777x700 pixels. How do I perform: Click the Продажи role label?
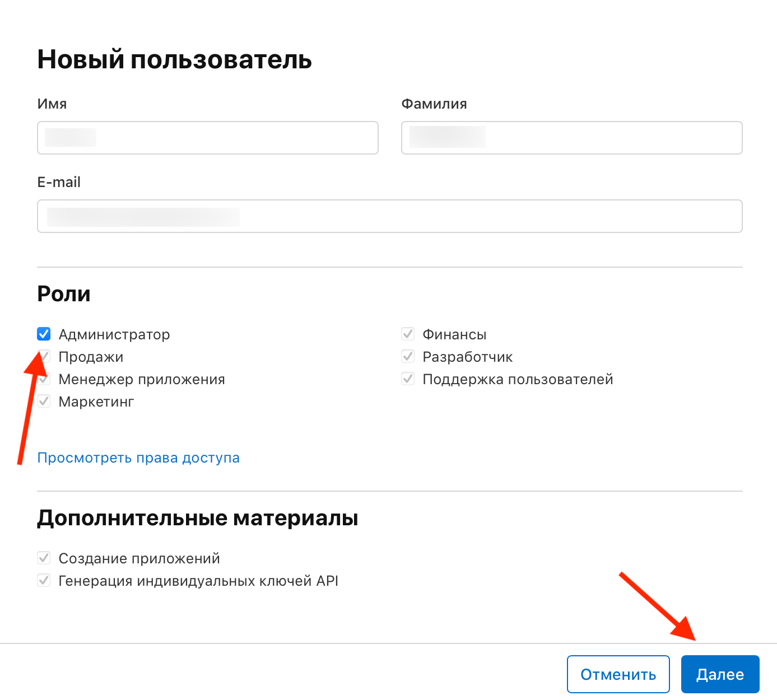[x=91, y=357]
